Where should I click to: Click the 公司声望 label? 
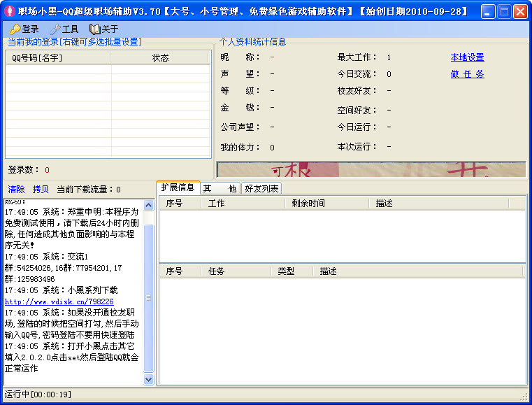pyautogui.click(x=240, y=127)
